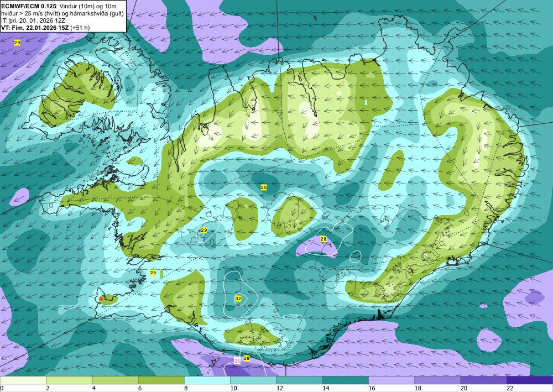This screenshot has height=392, width=553.
Task: Click the yellow 28 label beside the white 25 box
Action: 247,358
